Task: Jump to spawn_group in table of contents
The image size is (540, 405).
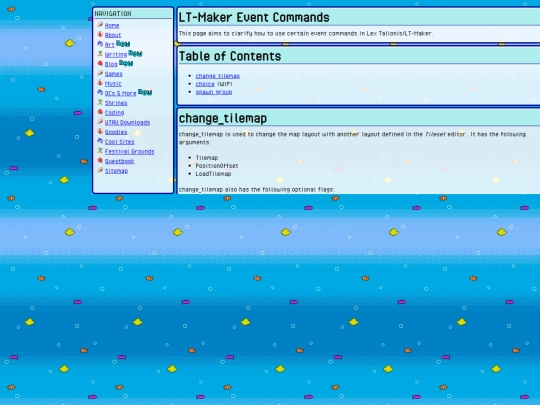Action: pos(214,92)
